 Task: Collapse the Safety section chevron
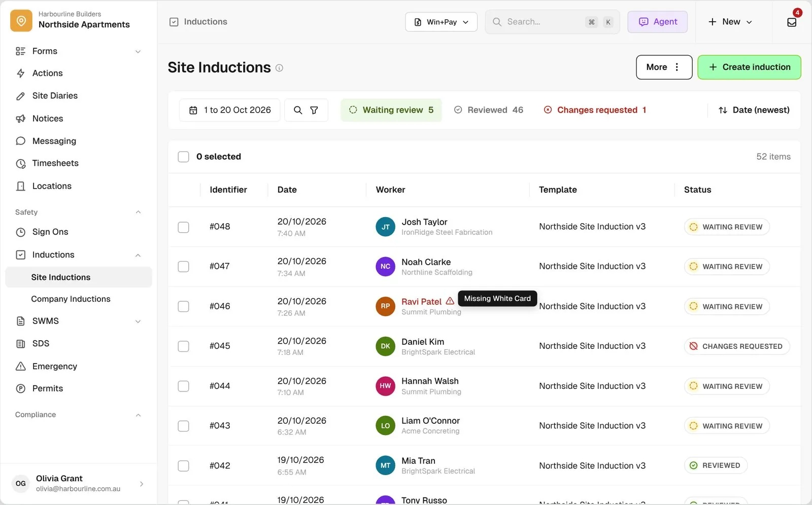[x=138, y=212]
